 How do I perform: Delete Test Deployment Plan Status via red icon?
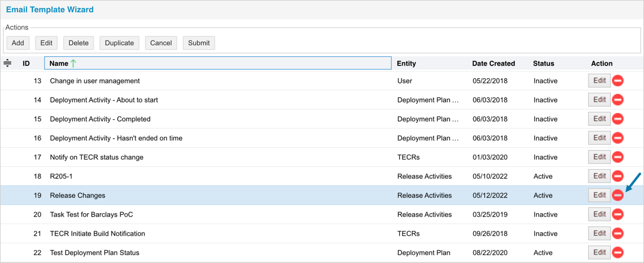[618, 253]
